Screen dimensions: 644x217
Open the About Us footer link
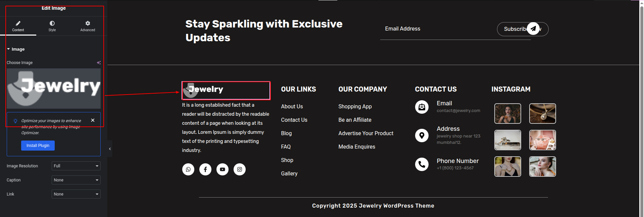pos(292,106)
